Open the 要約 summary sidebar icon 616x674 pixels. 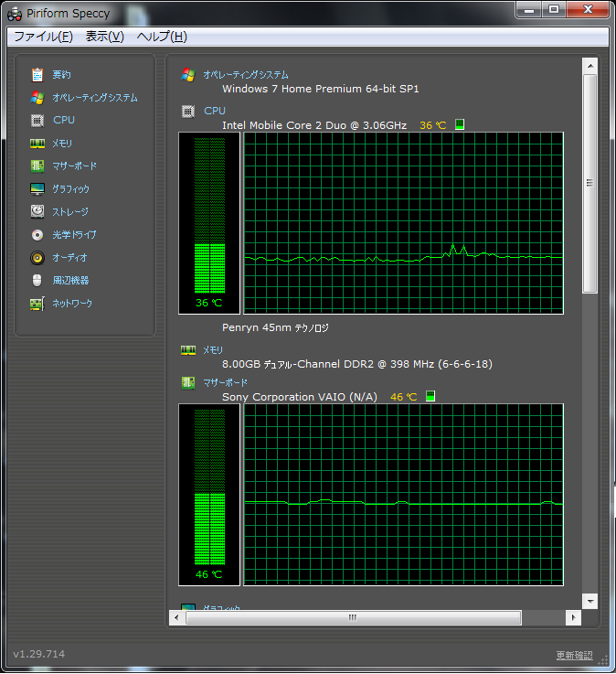(37, 75)
